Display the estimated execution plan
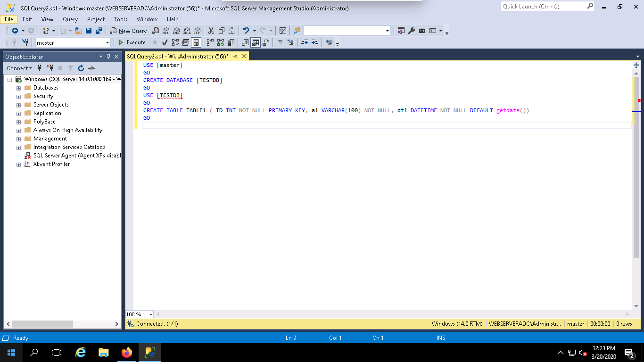 (x=175, y=42)
